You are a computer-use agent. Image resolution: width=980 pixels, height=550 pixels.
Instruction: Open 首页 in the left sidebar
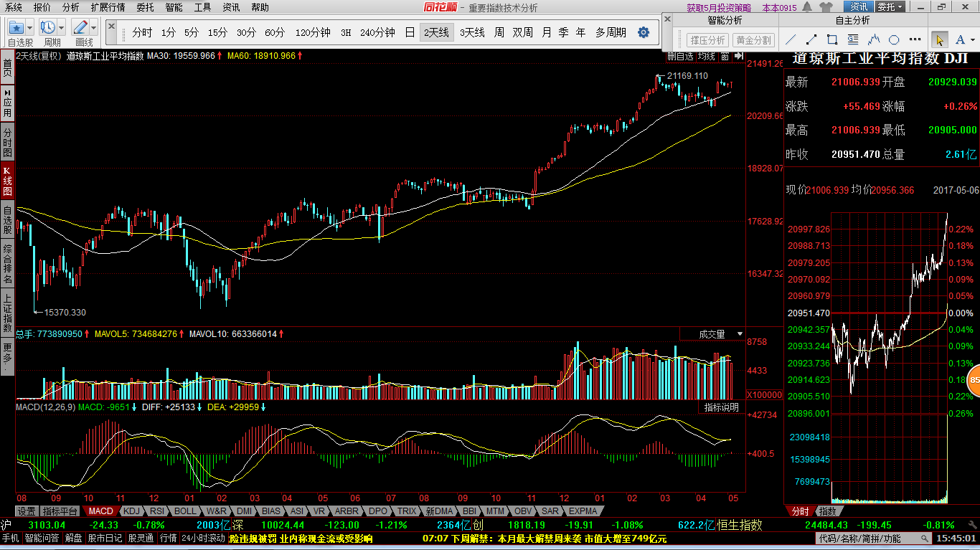(7, 68)
